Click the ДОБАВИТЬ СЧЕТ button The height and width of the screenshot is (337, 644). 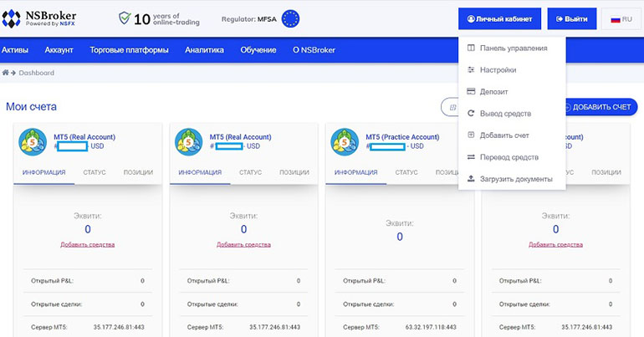click(601, 107)
